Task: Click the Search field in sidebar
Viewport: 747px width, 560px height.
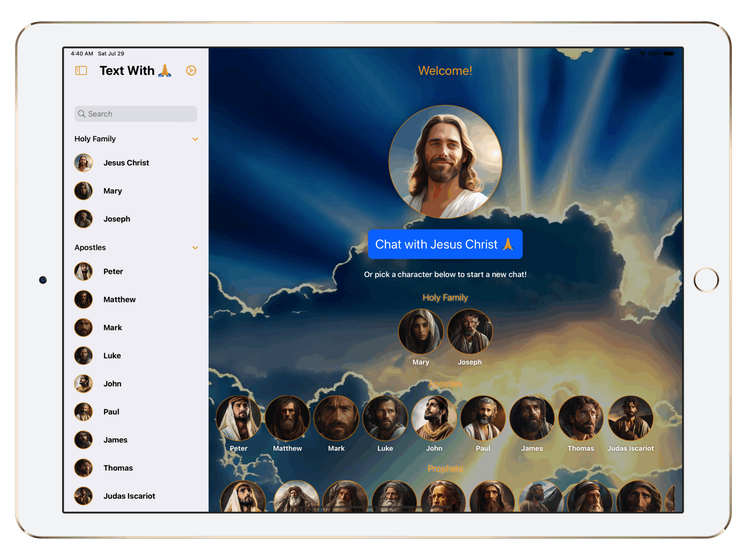Action: pos(136,114)
